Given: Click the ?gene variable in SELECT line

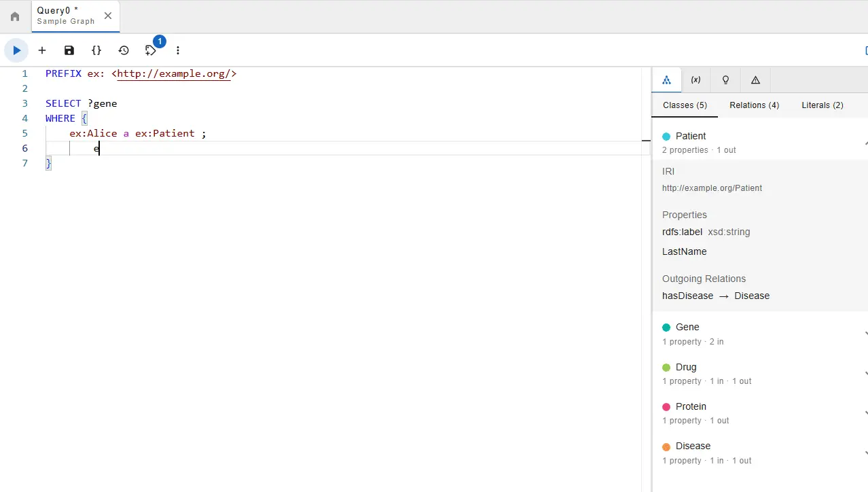Looking at the screenshot, I should click(102, 103).
